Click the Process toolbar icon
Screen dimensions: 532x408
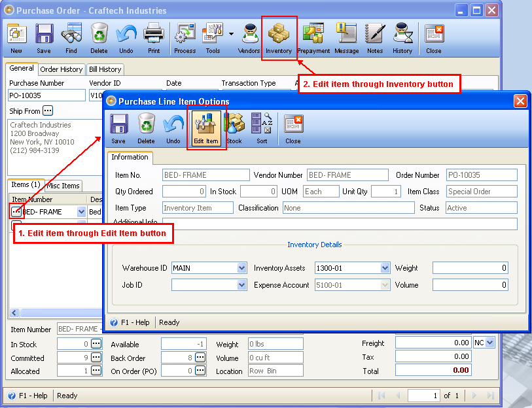pyautogui.click(x=185, y=39)
